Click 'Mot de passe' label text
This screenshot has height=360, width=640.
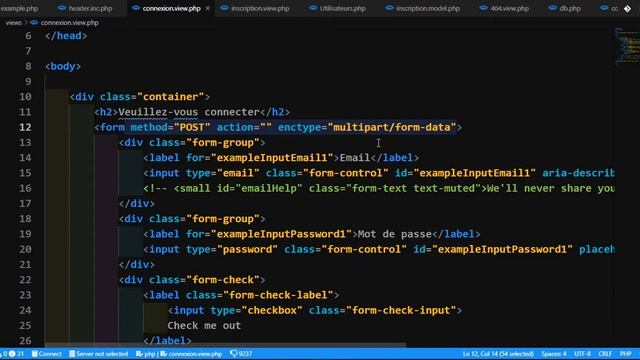395,234
